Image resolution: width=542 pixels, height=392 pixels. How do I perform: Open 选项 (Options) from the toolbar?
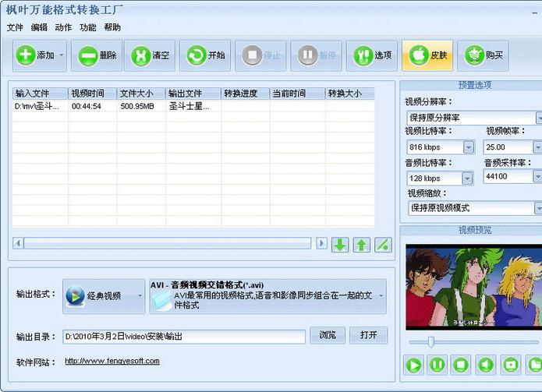373,55
